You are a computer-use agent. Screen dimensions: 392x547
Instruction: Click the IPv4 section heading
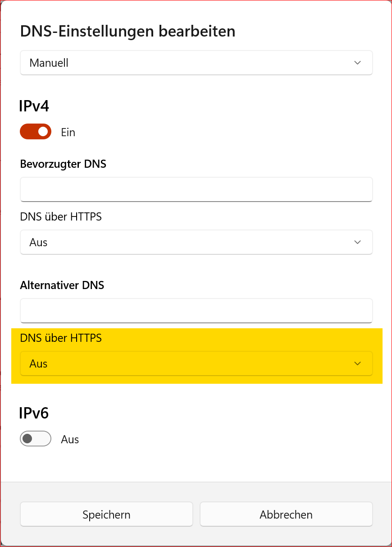coord(34,106)
